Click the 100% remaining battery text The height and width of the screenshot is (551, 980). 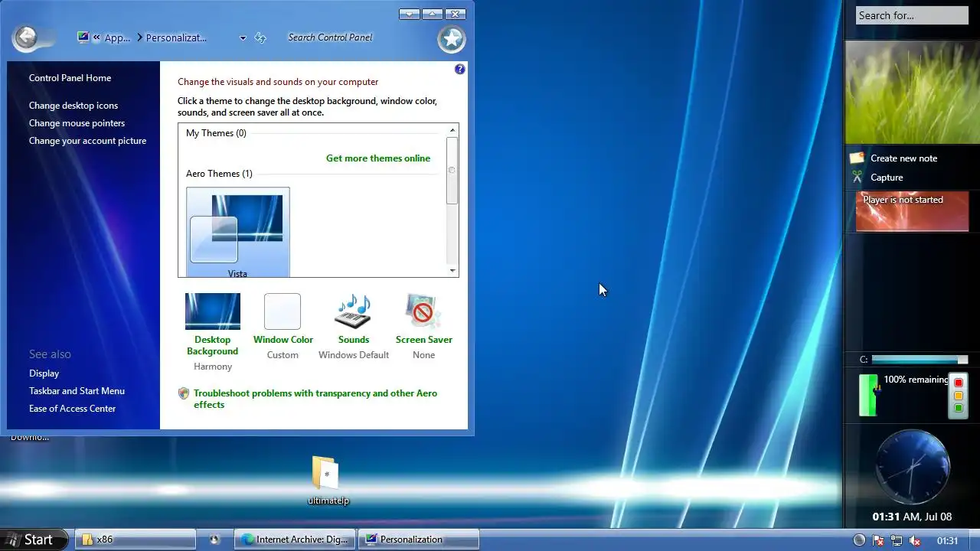coord(916,380)
